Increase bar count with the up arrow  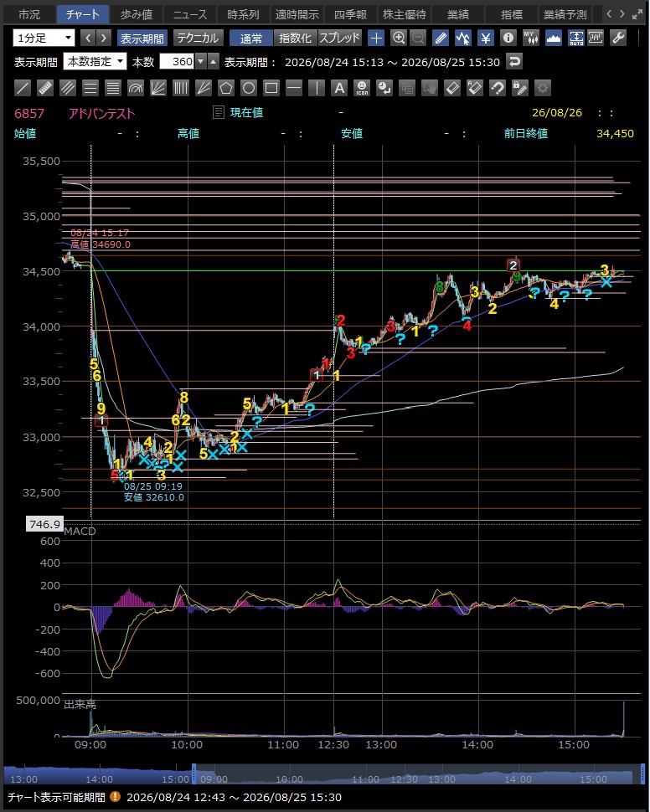click(x=213, y=62)
